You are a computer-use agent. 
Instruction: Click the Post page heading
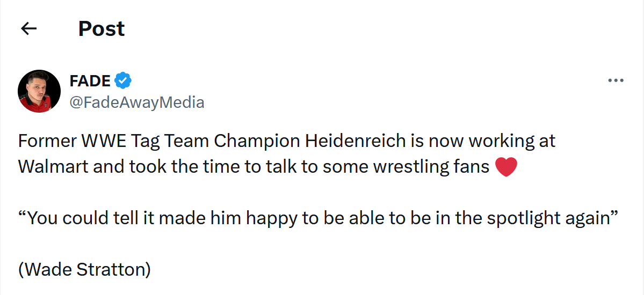[102, 28]
